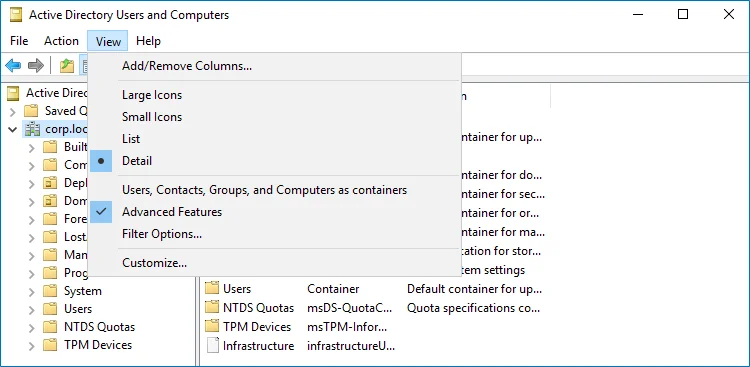Image resolution: width=750 pixels, height=367 pixels.
Task: Open the File menu
Action: (19, 41)
